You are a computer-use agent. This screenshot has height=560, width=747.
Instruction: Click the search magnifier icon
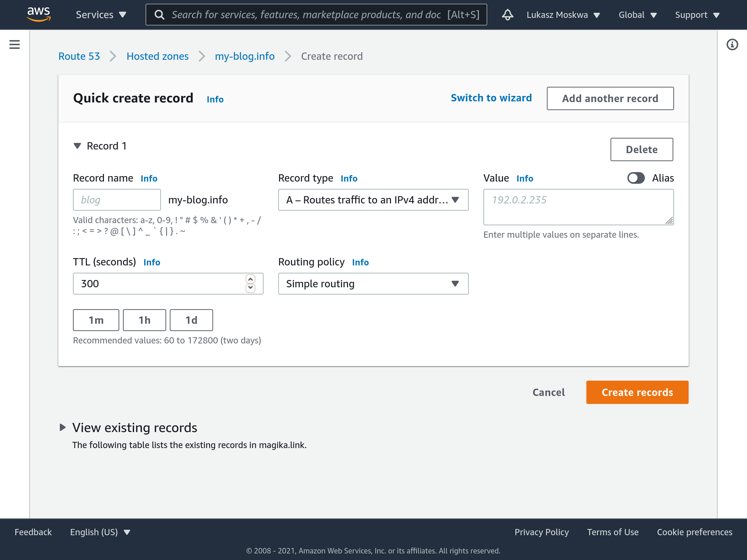159,15
